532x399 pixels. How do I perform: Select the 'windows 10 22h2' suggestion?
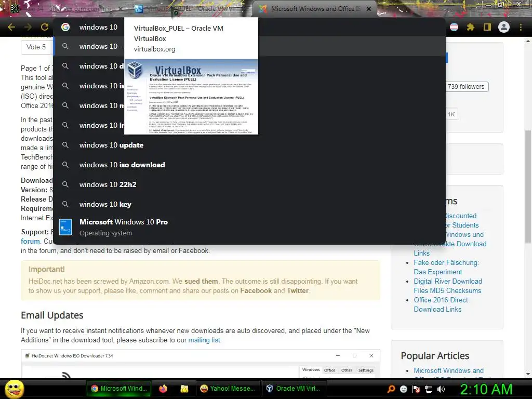249,184
